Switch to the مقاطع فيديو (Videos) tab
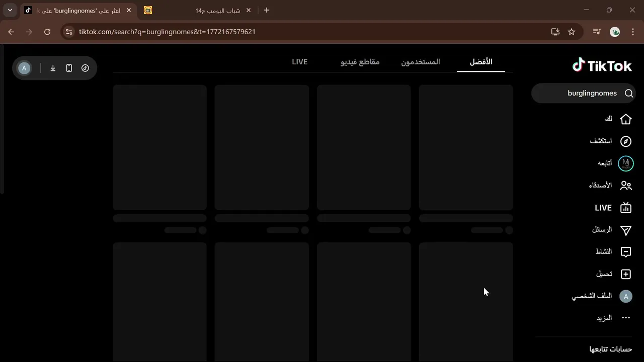This screenshot has width=644, height=362. pos(360,62)
